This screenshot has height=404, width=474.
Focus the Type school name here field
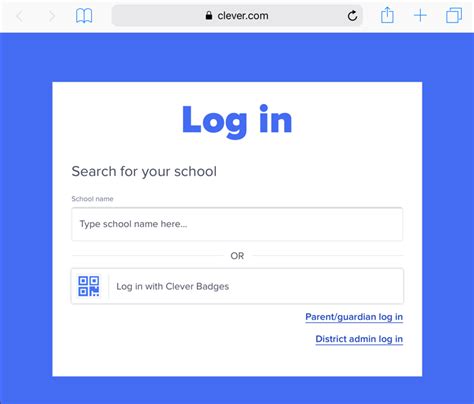[x=237, y=224]
